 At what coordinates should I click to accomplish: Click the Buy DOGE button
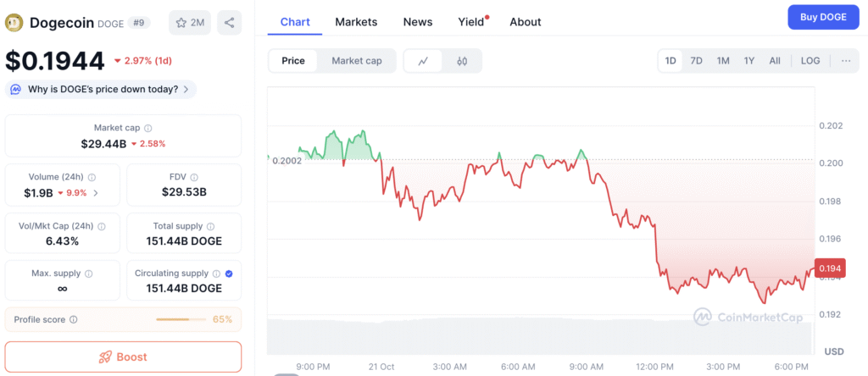tap(821, 17)
